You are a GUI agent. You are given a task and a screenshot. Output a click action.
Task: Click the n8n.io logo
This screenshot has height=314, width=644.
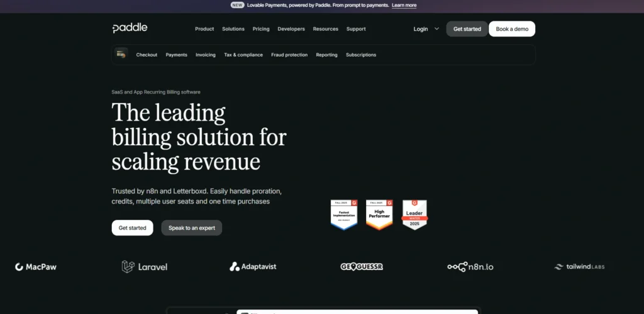click(x=470, y=267)
